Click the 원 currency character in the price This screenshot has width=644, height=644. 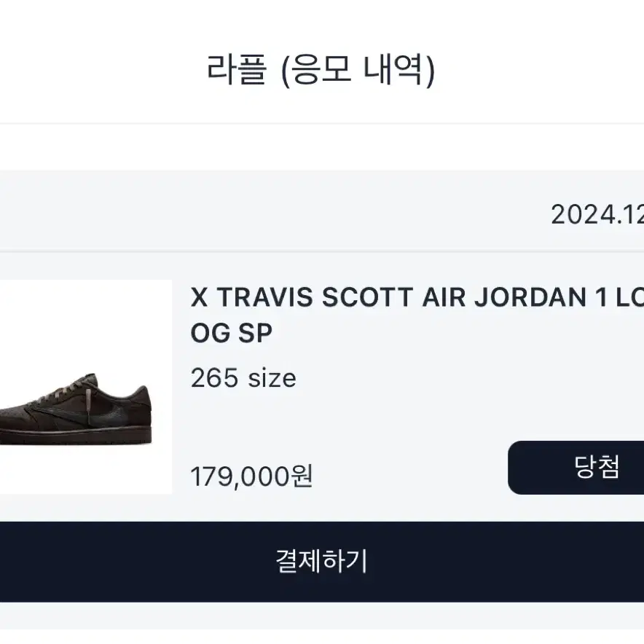pyautogui.click(x=302, y=476)
